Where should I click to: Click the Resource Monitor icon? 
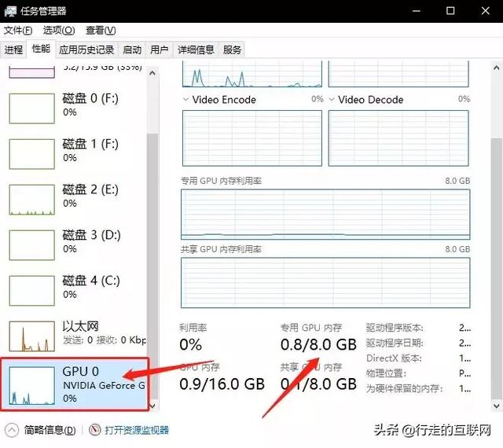94,429
